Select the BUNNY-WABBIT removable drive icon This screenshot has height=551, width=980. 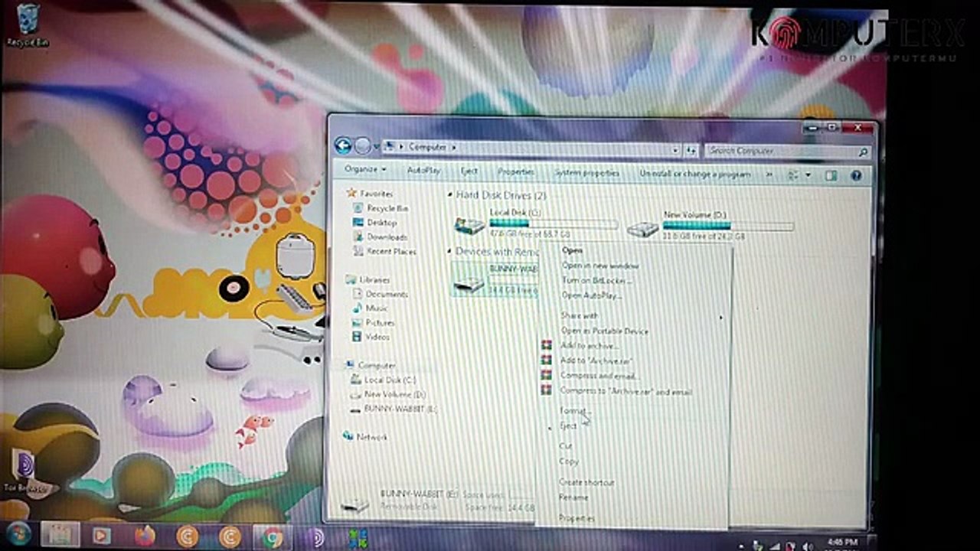pyautogui.click(x=469, y=285)
